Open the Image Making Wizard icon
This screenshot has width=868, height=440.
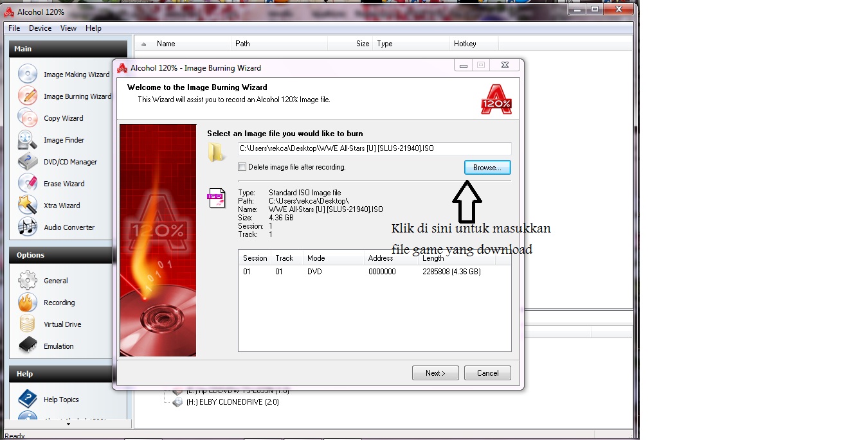[28, 75]
